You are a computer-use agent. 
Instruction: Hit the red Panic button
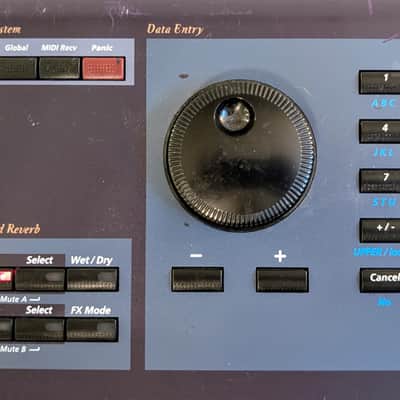coord(103,68)
